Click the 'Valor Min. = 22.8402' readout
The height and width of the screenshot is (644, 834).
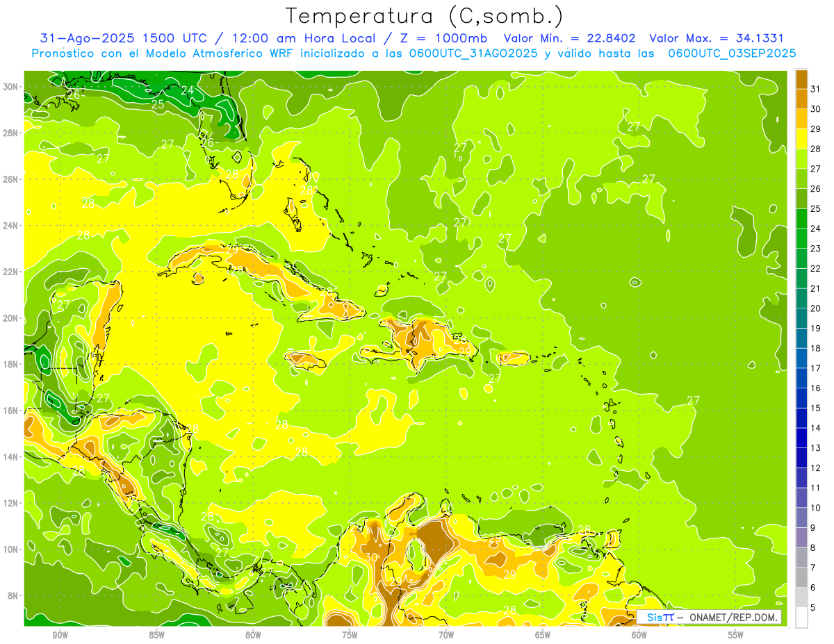569,38
